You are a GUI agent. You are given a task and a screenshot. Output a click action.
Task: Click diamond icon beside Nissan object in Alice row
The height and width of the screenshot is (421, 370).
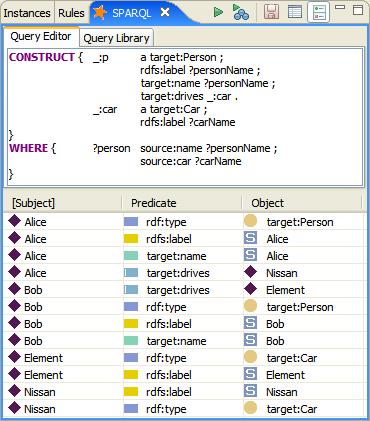250,272
